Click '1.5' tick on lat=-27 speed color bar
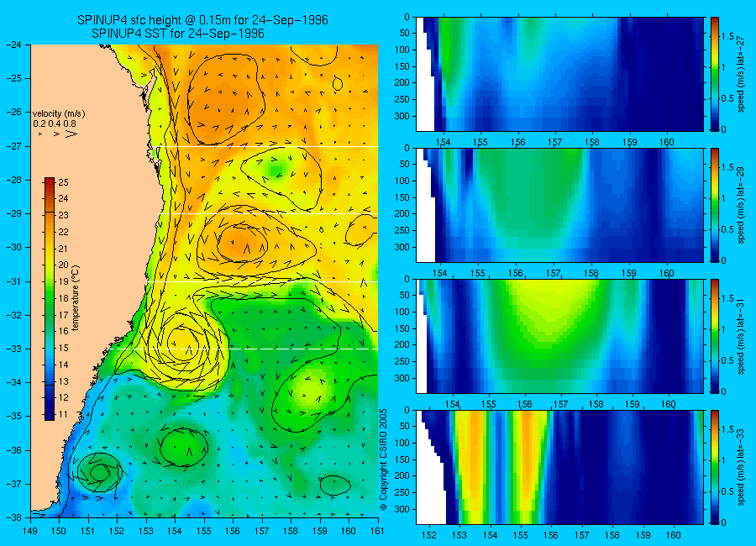 click(x=727, y=37)
